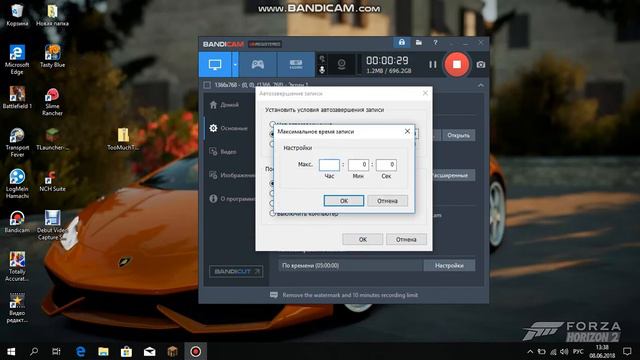This screenshot has height=360, width=640.
Task: Open the volume control in system tray
Action: click(564, 351)
